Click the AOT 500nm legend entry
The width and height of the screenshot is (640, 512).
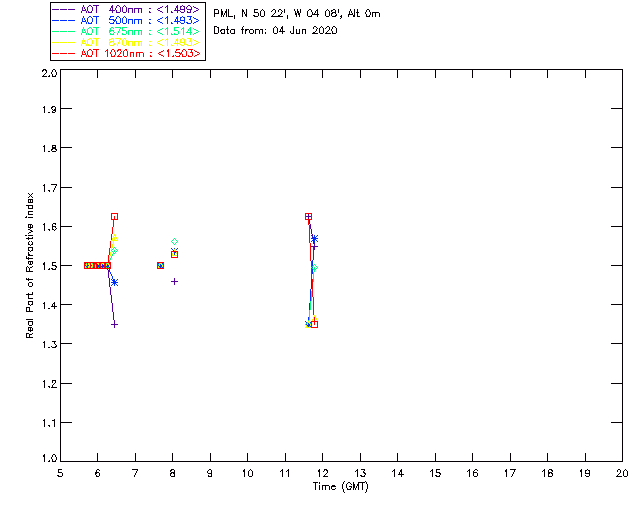[126, 20]
